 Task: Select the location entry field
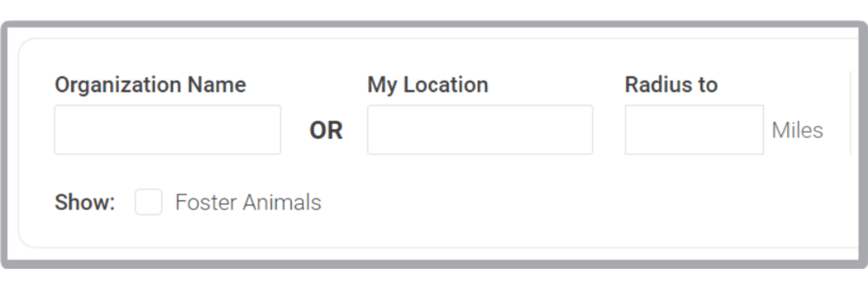(480, 130)
